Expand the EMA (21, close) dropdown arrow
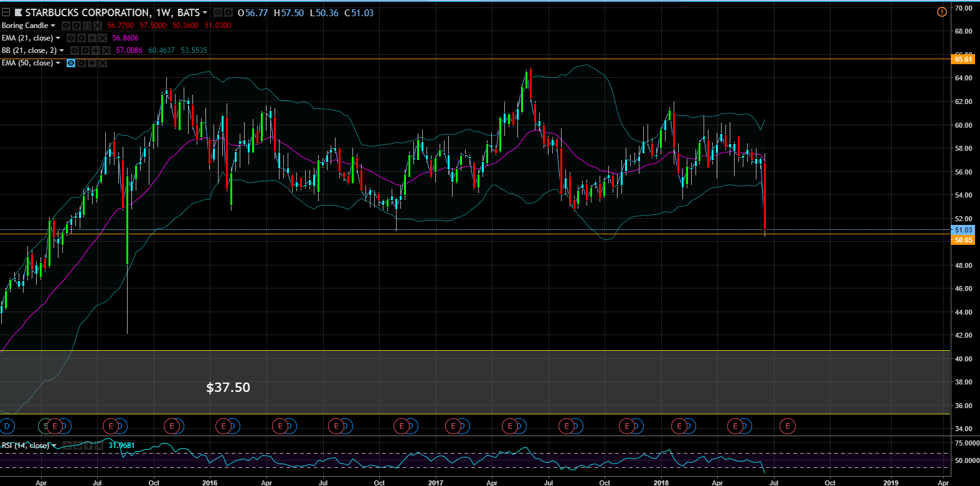The image size is (980, 486). click(58, 38)
